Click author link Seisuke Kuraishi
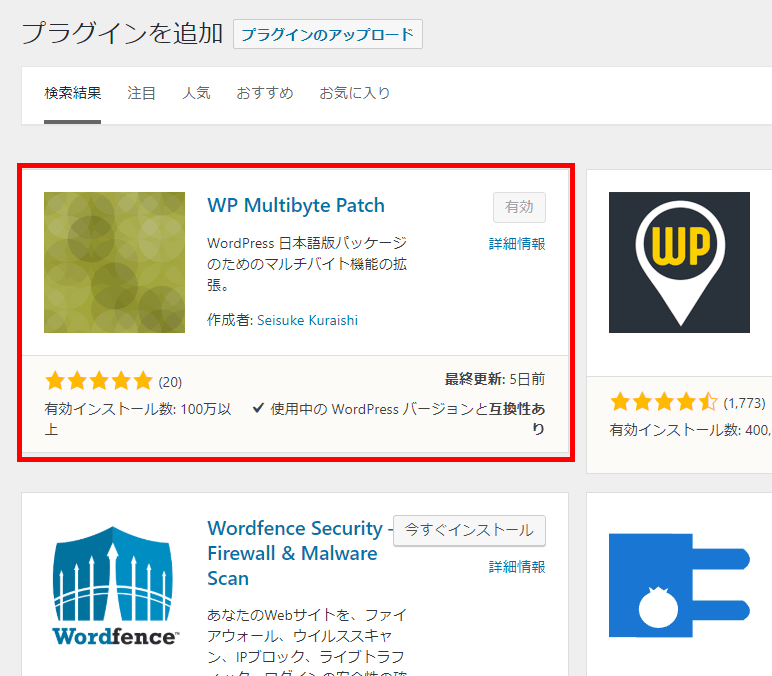The height and width of the screenshot is (676, 772). 307,321
